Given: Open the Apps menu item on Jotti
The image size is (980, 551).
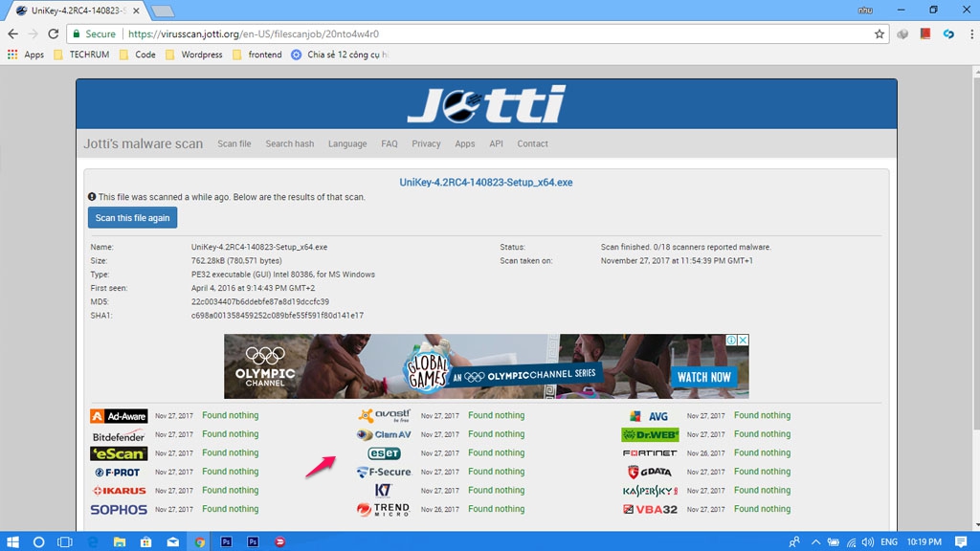Looking at the screenshot, I should click(465, 143).
